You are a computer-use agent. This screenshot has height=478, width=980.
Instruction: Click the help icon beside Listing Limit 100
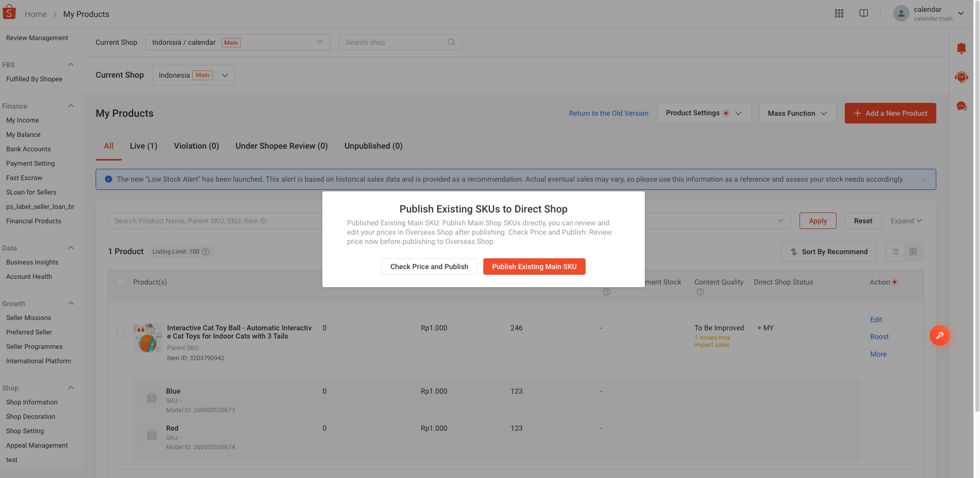point(206,252)
